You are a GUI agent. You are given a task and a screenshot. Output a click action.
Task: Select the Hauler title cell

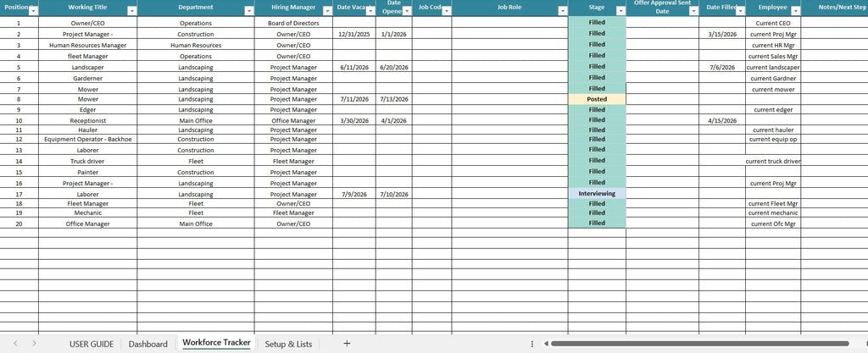coord(87,130)
